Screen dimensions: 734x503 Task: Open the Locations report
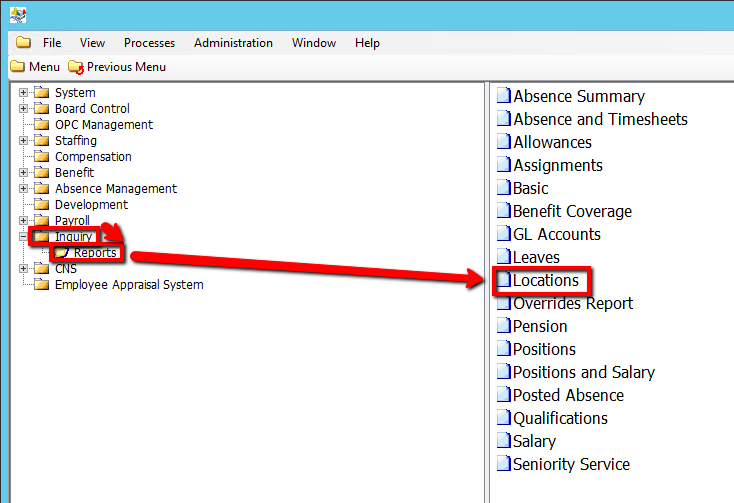pos(545,281)
